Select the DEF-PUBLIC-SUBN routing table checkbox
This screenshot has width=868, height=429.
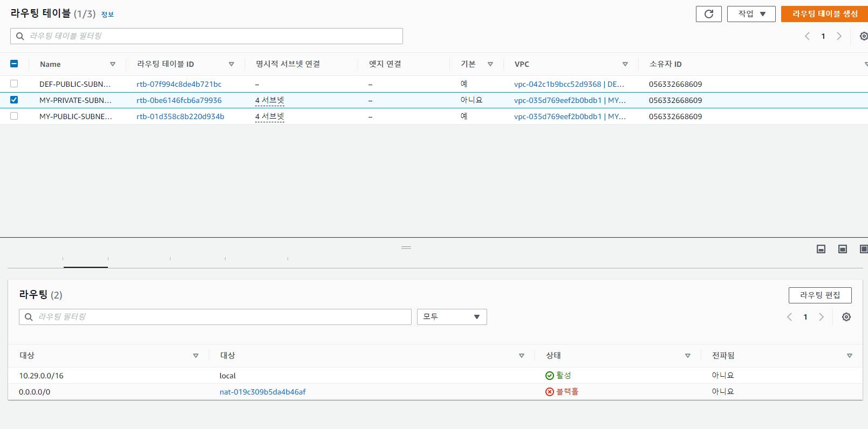coord(14,84)
